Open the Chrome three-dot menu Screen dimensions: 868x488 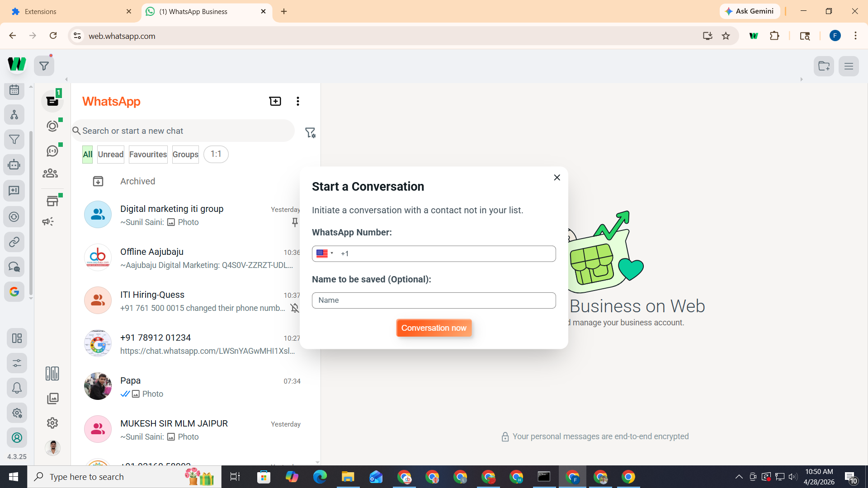[x=855, y=36]
